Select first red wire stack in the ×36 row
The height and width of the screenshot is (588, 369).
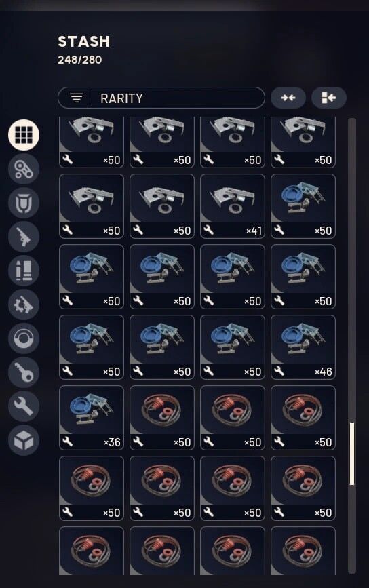point(162,418)
